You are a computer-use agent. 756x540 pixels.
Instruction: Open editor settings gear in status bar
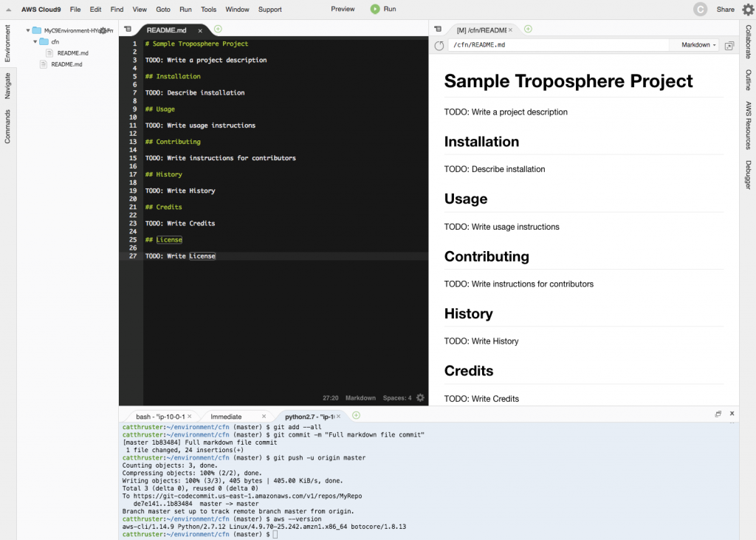(420, 398)
